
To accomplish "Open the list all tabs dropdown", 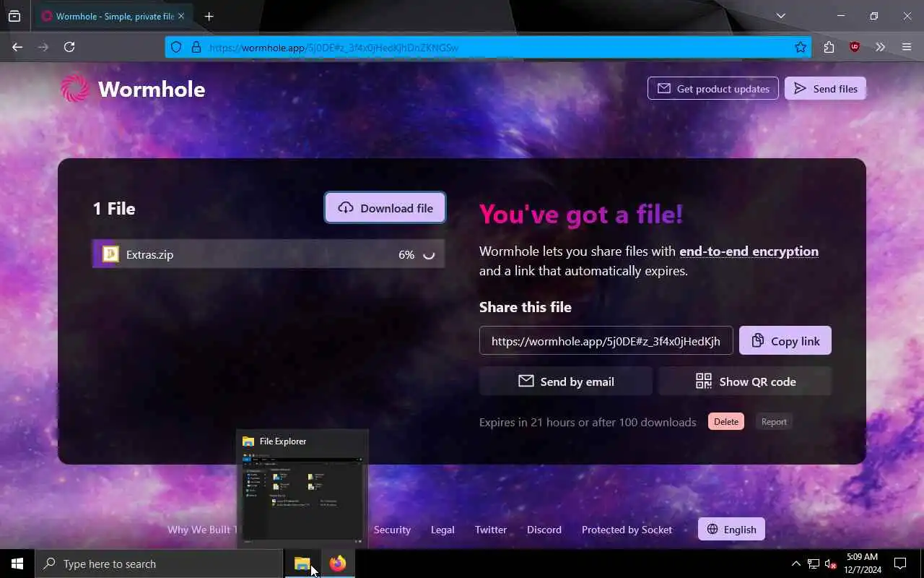I will pyautogui.click(x=780, y=16).
